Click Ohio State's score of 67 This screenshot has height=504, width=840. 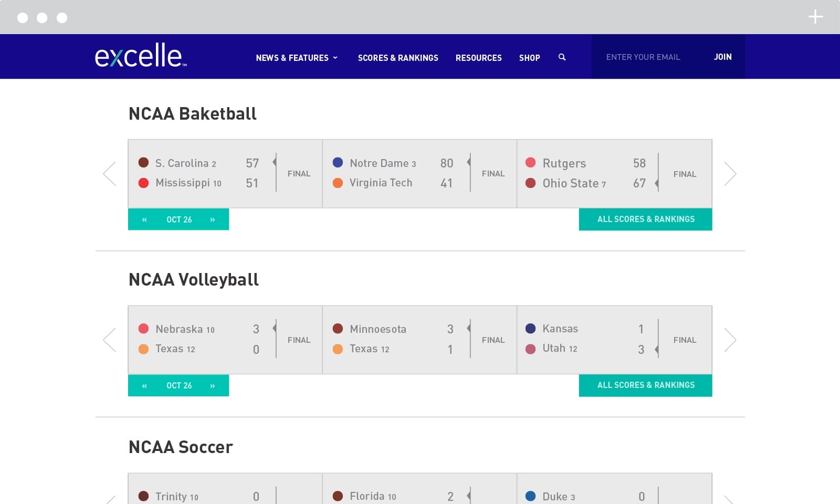click(639, 183)
